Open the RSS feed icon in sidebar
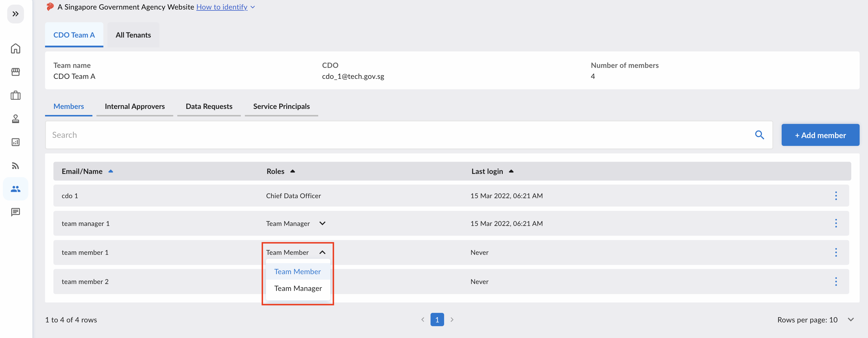Image resolution: width=868 pixels, height=338 pixels. (x=16, y=166)
